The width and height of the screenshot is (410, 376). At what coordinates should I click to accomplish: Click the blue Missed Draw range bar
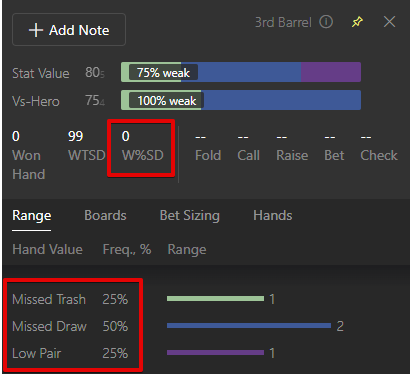pos(249,326)
